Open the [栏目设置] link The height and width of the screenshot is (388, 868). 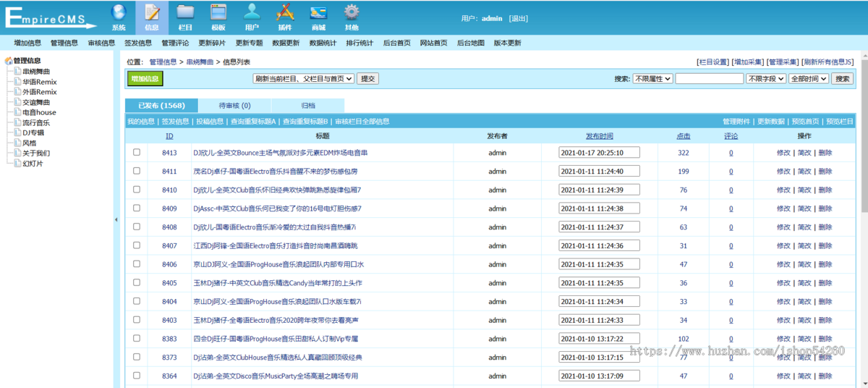coord(713,62)
